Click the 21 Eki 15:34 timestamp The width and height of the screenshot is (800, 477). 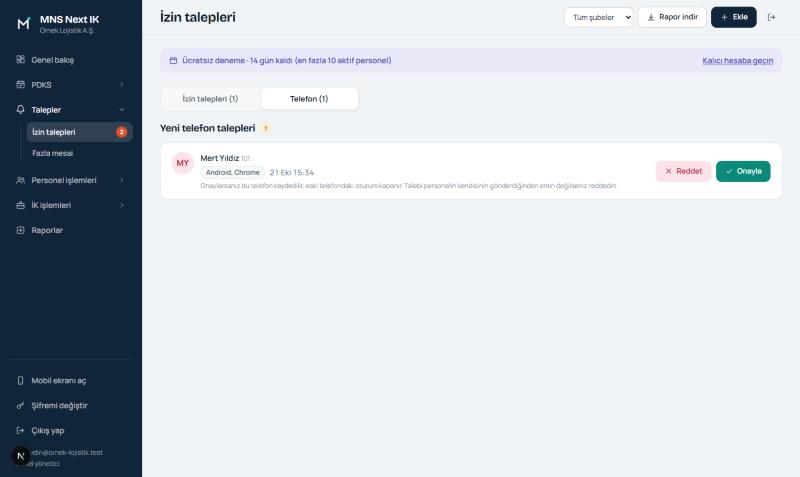click(292, 172)
